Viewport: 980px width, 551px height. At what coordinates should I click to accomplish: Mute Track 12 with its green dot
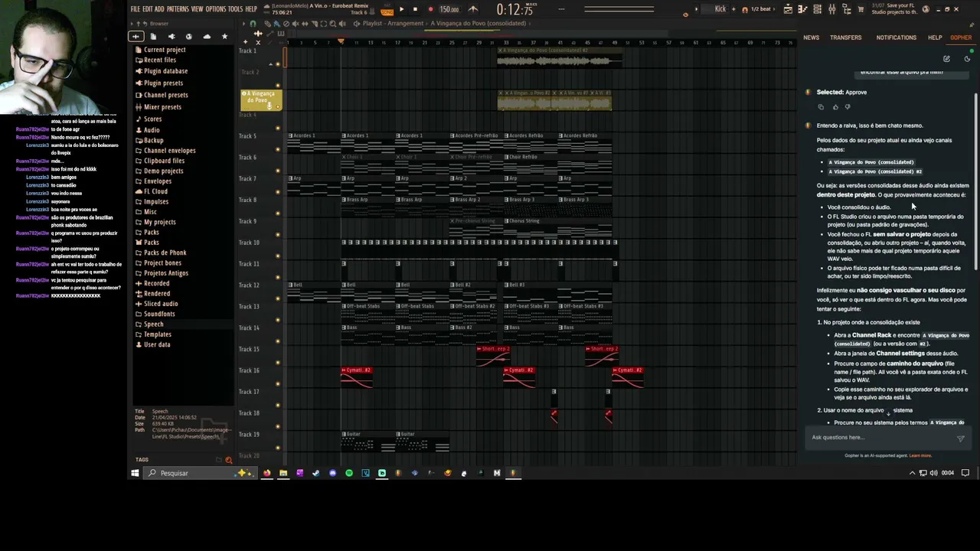point(277,298)
